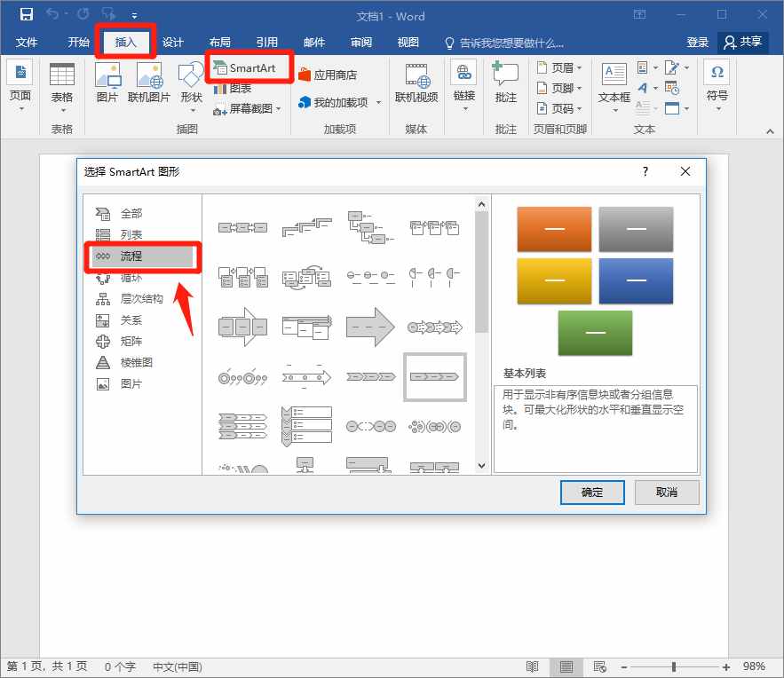Click the Picture (图片) insert icon

(107, 83)
